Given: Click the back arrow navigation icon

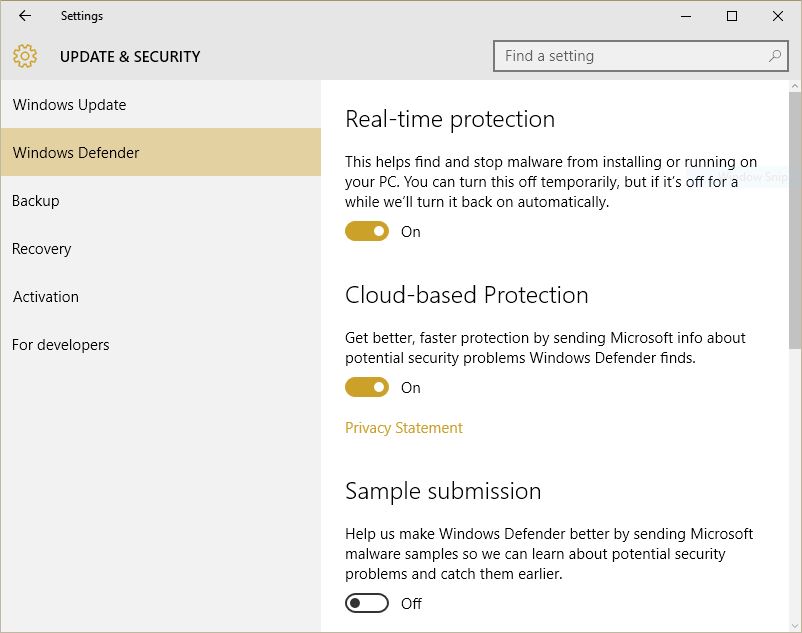Looking at the screenshot, I should tap(24, 16).
